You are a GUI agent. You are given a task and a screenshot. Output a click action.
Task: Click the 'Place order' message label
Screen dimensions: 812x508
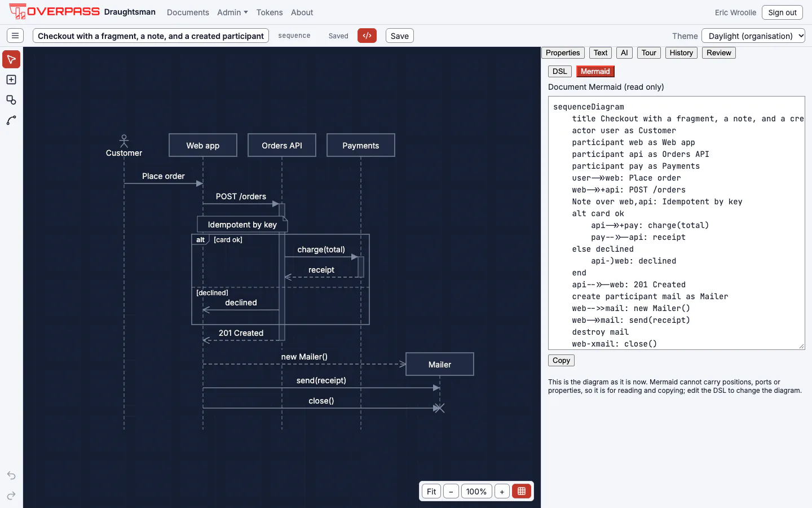(164, 176)
